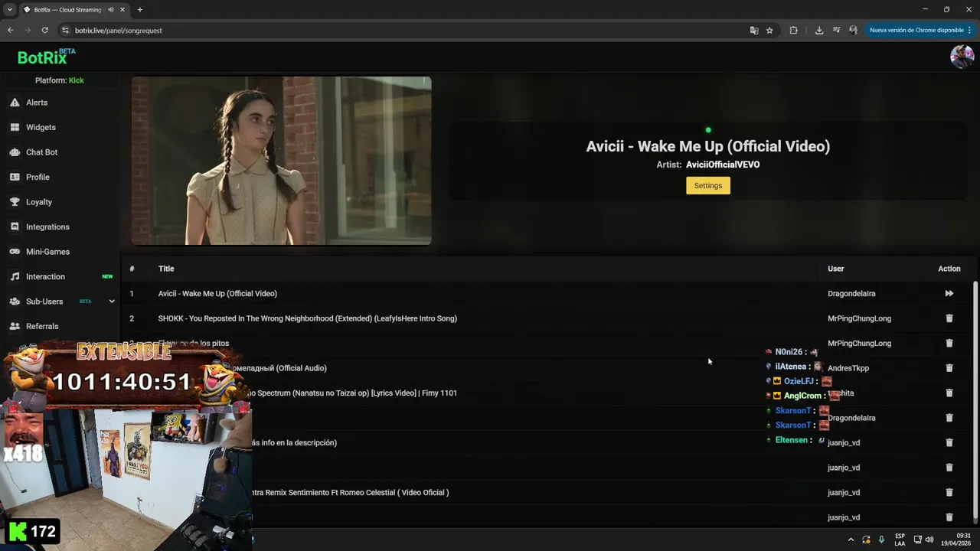Go back in browser history
Image resolution: width=980 pixels, height=551 pixels.
point(11,31)
